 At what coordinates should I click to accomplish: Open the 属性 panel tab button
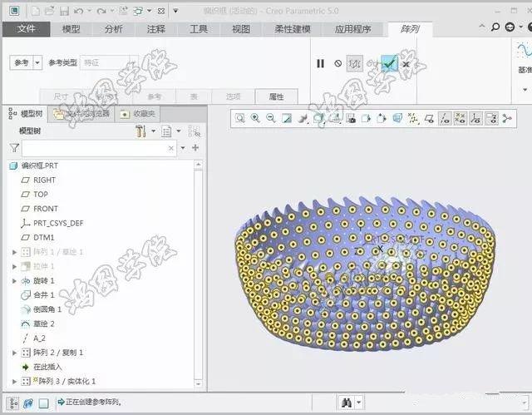(276, 96)
